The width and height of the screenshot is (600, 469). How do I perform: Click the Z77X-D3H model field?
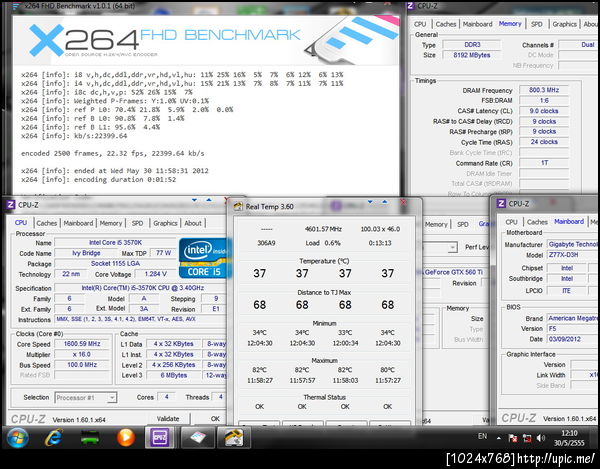573,255
